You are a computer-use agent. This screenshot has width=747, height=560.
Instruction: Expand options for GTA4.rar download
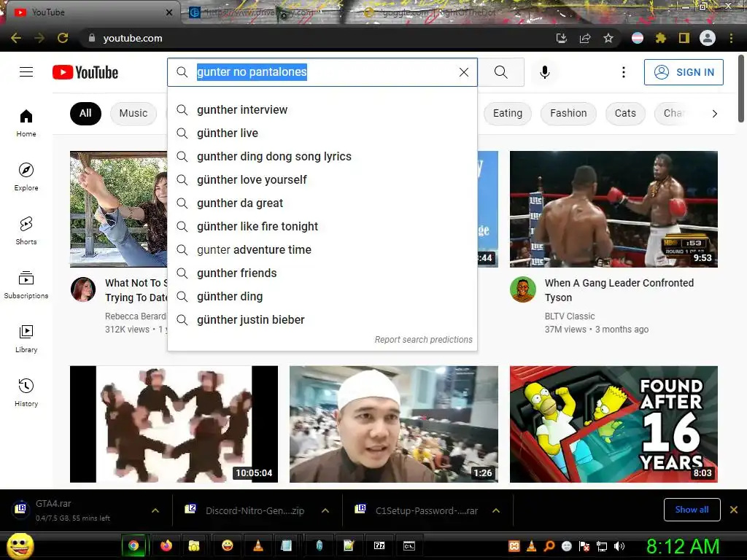(x=155, y=510)
